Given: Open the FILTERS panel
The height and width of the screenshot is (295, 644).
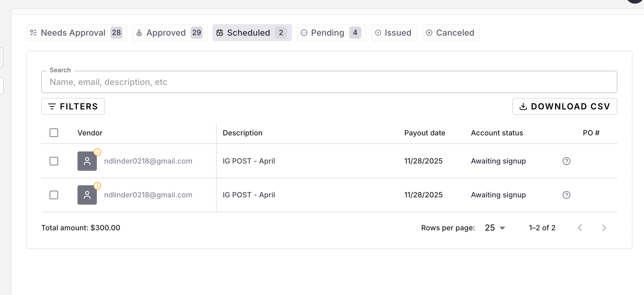Looking at the screenshot, I should coord(73,106).
